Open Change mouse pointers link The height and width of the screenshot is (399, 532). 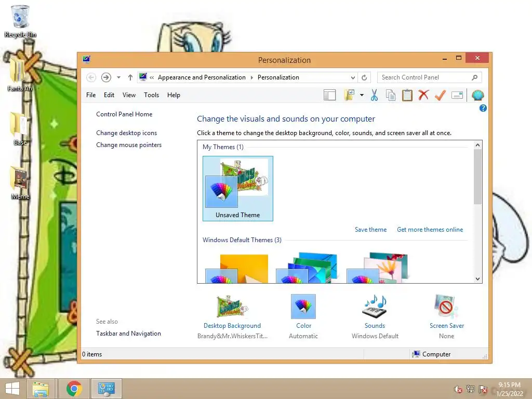[129, 145]
